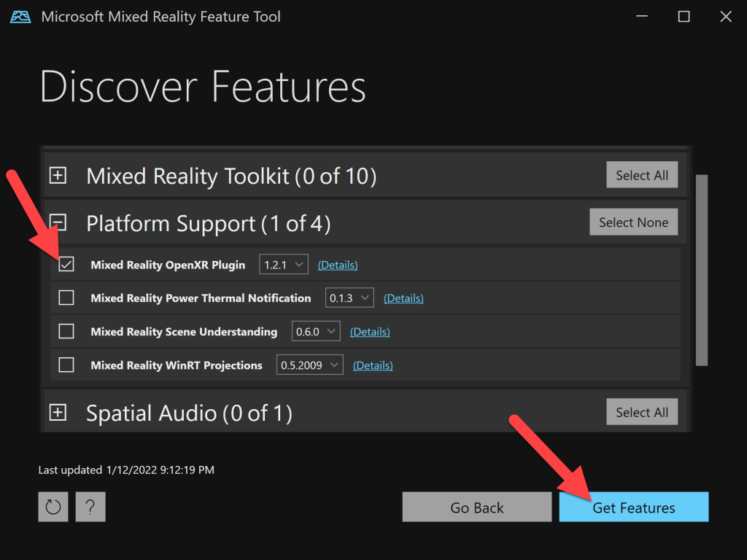Image resolution: width=747 pixels, height=560 pixels.
Task: Uncheck Mixed Reality OpenXR Plugin checkbox
Action: (x=66, y=264)
